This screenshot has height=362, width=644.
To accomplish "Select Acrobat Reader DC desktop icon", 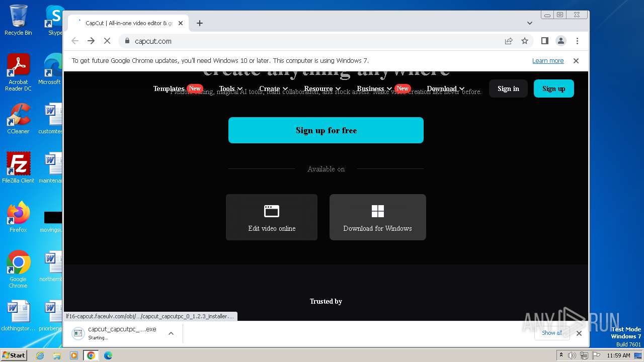I will (18, 73).
